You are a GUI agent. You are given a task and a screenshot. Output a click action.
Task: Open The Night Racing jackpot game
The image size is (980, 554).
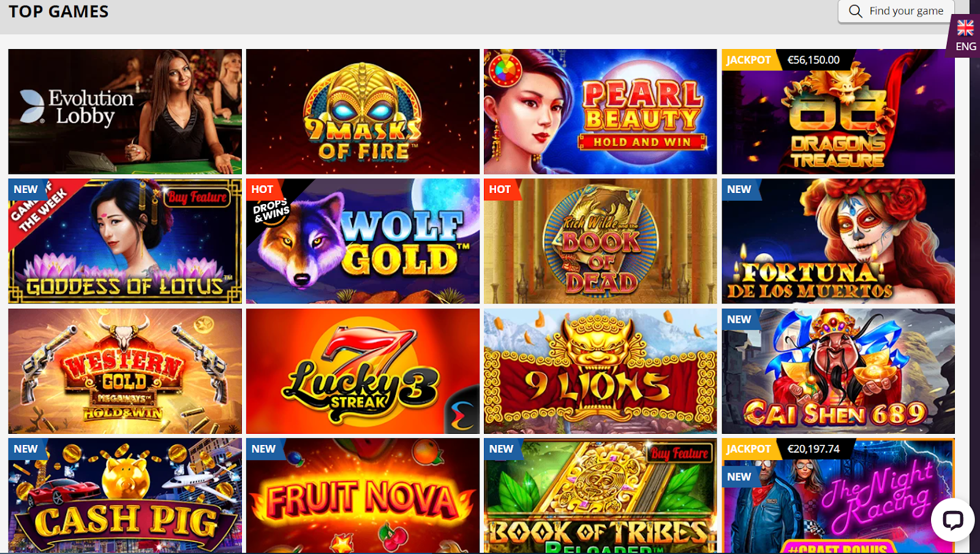point(838,496)
